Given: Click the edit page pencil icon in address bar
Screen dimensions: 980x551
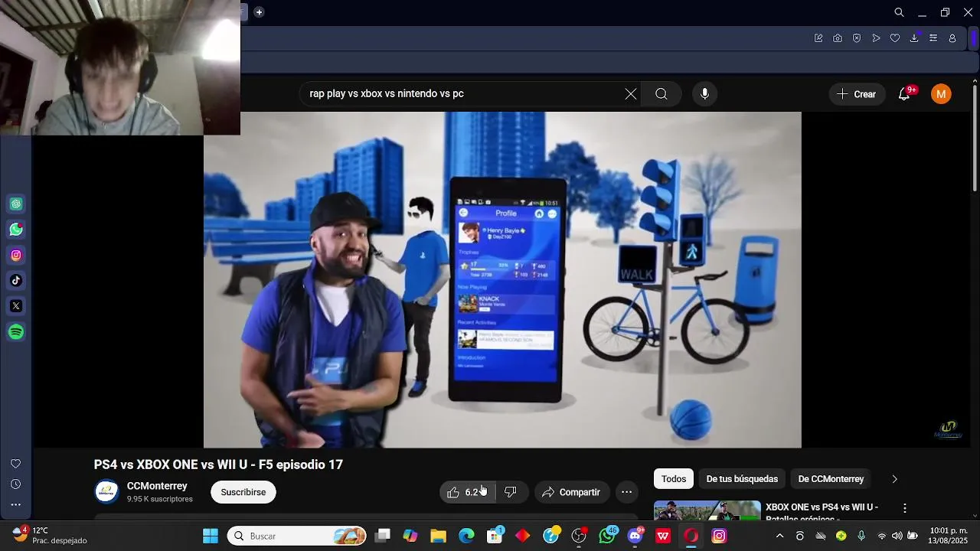Looking at the screenshot, I should (x=818, y=38).
